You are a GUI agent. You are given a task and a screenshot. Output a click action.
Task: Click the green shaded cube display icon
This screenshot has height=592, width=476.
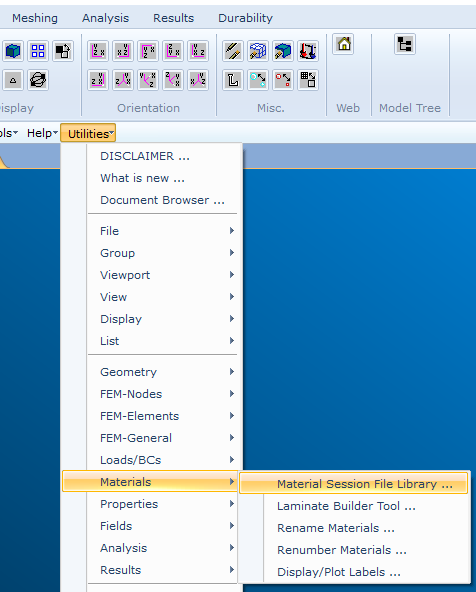pyautogui.click(x=13, y=51)
